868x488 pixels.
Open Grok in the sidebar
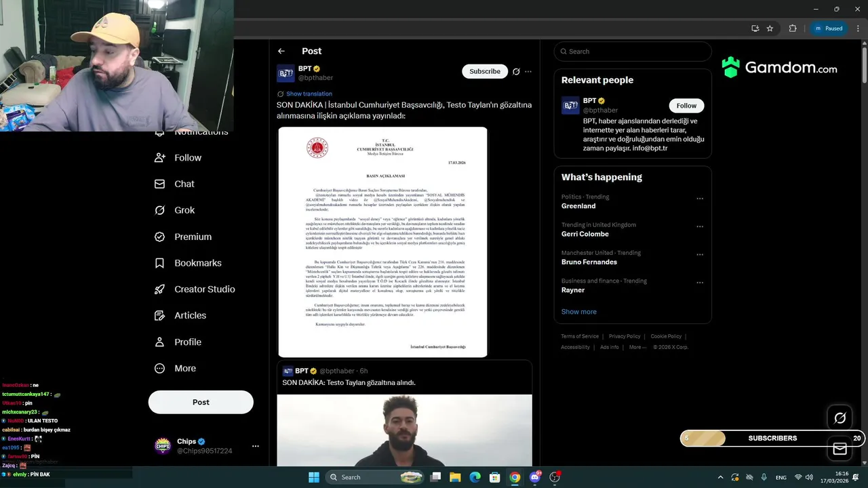[184, 210]
